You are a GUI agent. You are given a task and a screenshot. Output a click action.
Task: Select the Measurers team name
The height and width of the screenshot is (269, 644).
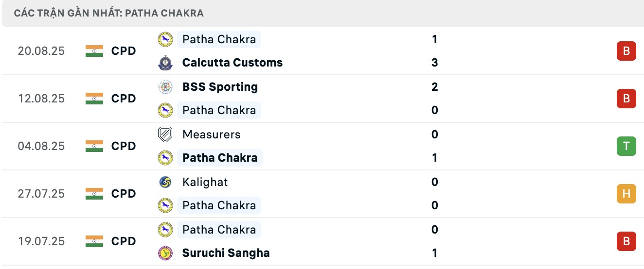coord(211,134)
